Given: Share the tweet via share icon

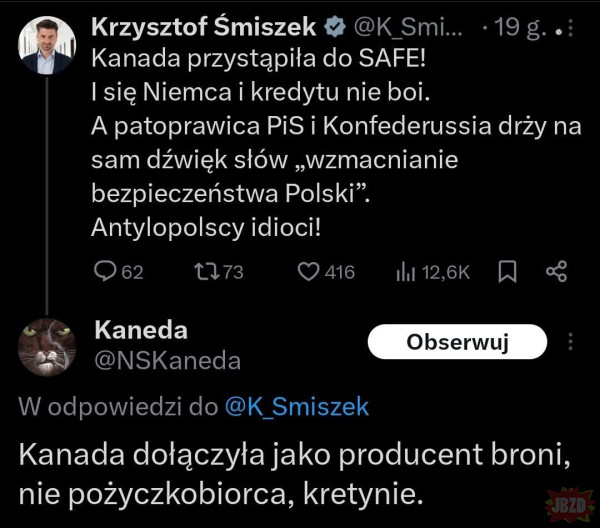Looking at the screenshot, I should (x=557, y=271).
